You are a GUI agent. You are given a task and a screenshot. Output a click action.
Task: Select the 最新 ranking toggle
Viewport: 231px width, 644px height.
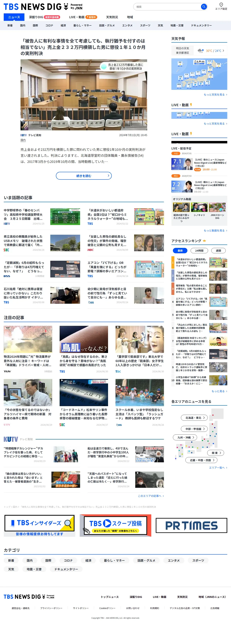[x=180, y=250]
